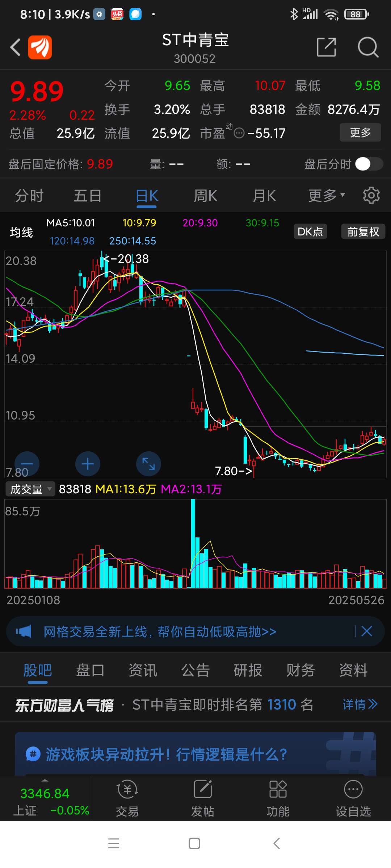Screen dimensions: 391x868
Task: Open the 研报 research tab
Action: [x=248, y=670]
